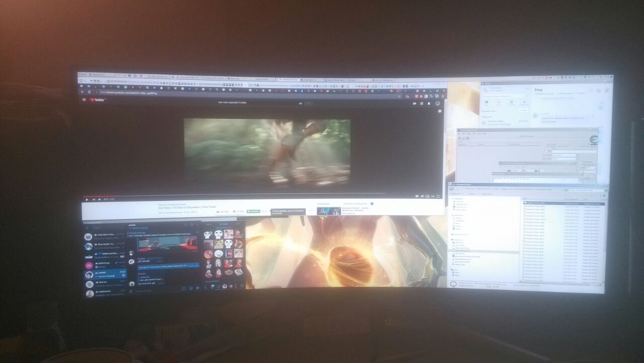
Task: Select the highlighted ANIME chat in Telegram
Action: pyautogui.click(x=105, y=274)
